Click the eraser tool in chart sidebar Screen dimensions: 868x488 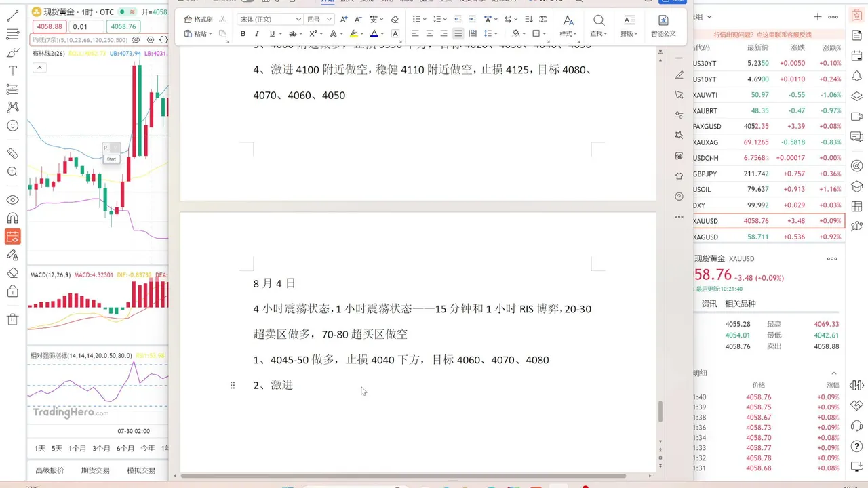click(x=12, y=273)
